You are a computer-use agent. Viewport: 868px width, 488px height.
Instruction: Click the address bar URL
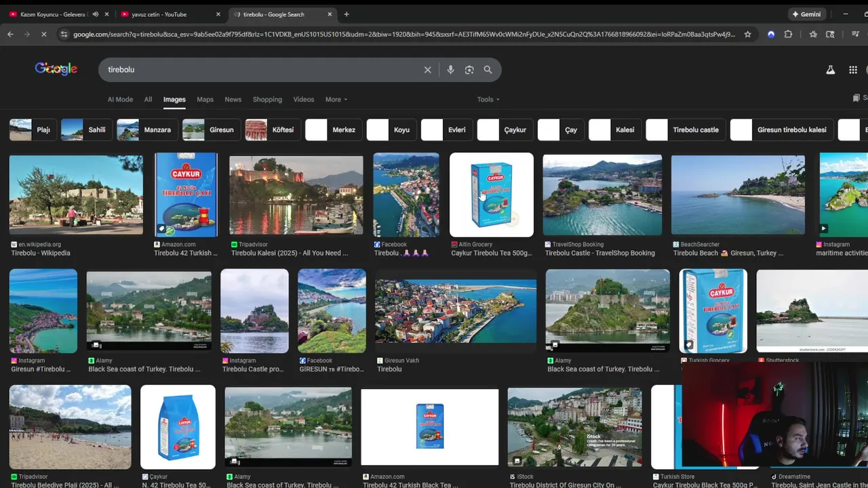tap(403, 34)
